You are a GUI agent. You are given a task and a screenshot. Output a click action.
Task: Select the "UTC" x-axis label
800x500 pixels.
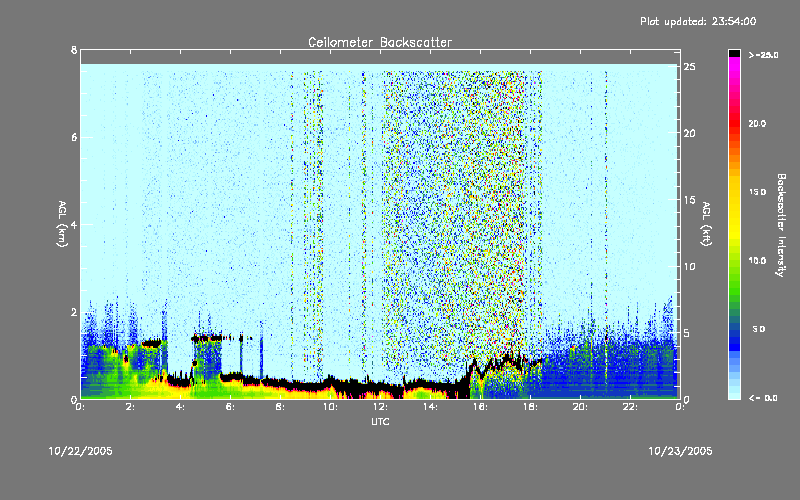point(380,421)
